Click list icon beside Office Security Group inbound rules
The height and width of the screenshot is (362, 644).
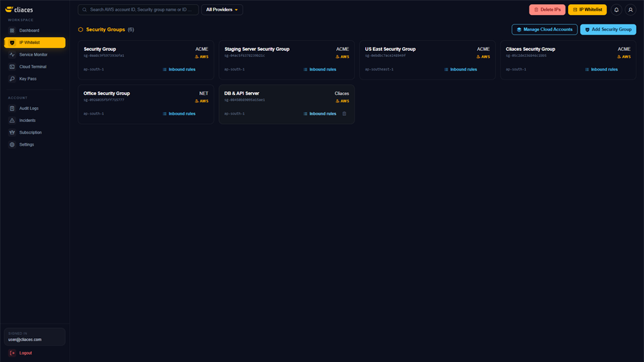[x=165, y=114]
